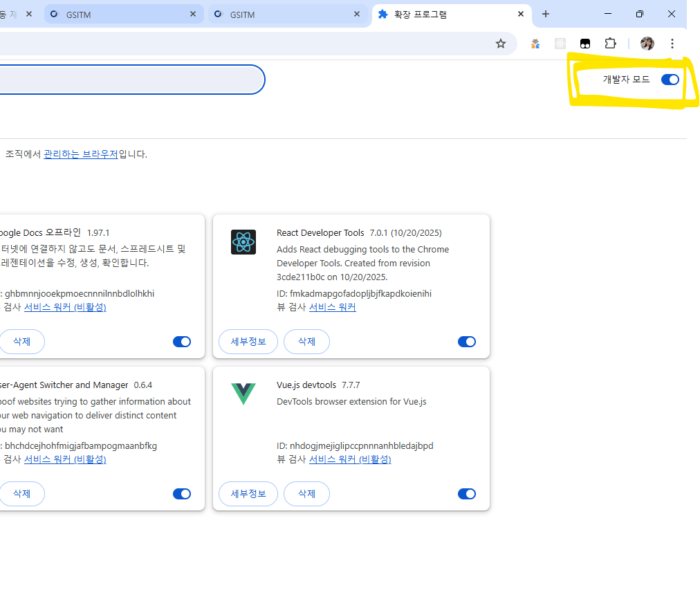Disable Google Docs 오프라인 extension toggle
The height and width of the screenshot is (590, 700).
(182, 342)
